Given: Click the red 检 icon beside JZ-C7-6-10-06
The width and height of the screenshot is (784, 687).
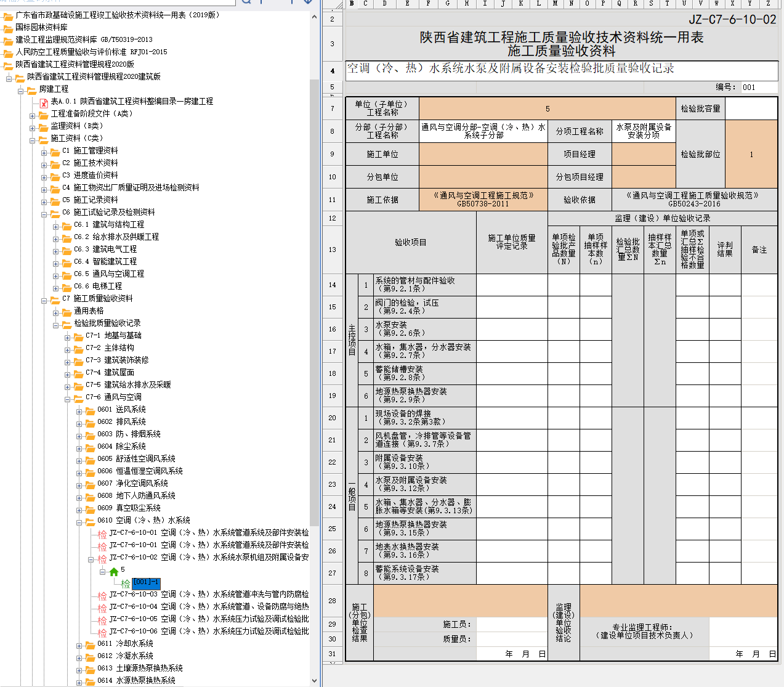Looking at the screenshot, I should pyautogui.click(x=102, y=632).
